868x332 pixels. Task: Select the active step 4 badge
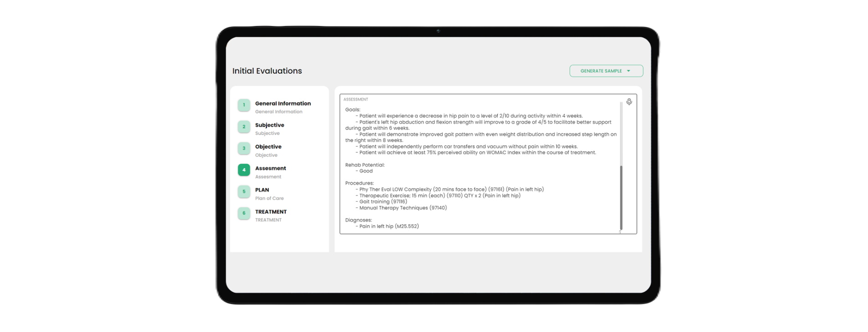[244, 170]
